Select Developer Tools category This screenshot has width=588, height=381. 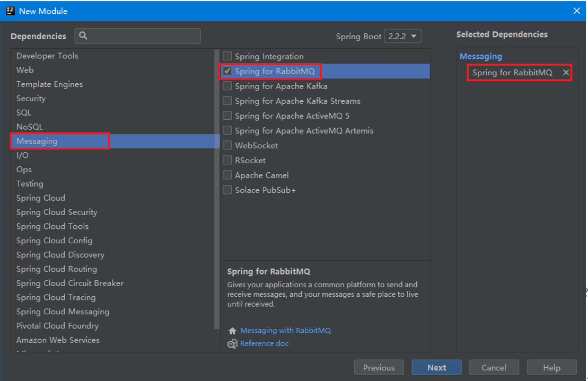[112, 56]
